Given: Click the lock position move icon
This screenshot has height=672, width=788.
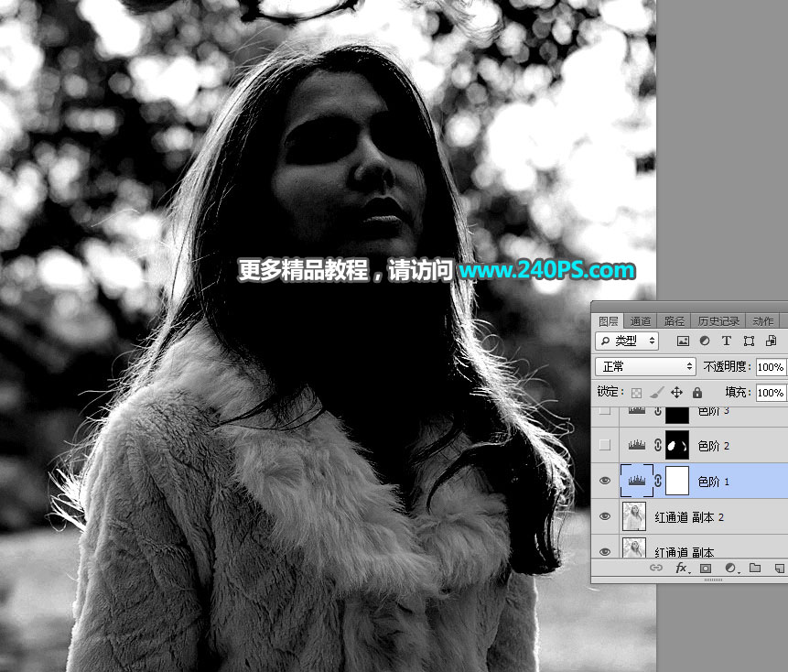Looking at the screenshot, I should (677, 393).
